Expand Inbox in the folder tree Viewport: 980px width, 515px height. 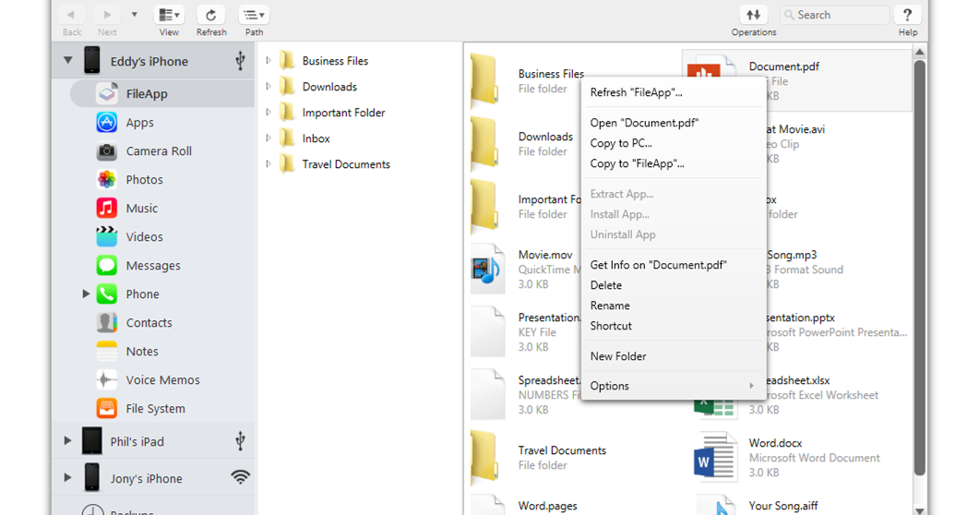[269, 138]
